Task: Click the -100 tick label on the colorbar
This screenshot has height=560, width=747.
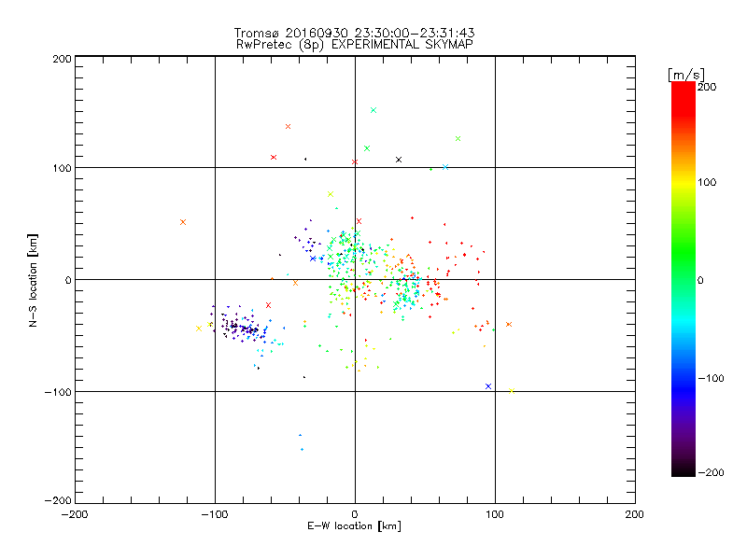Action: click(x=712, y=379)
